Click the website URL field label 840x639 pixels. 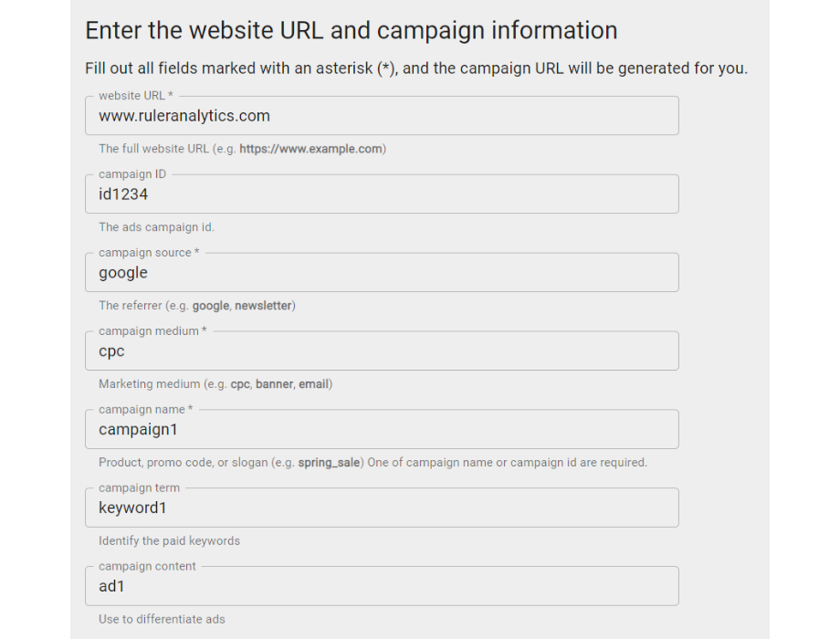134,95
